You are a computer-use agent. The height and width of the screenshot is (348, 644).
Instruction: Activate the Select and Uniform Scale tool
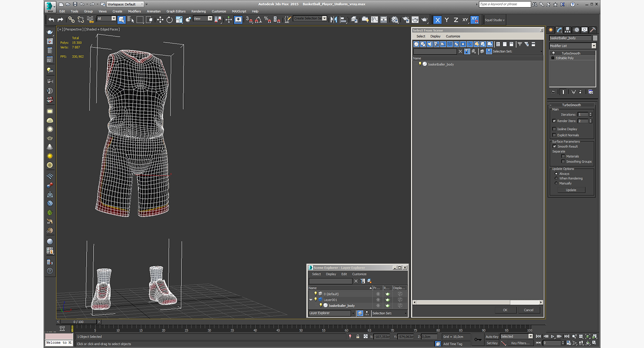point(179,20)
